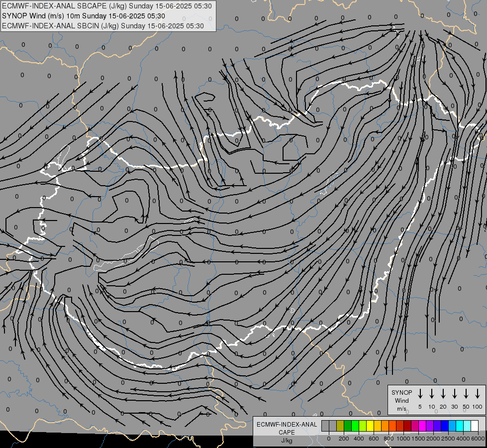Click the 200 tick on the CAPE scale

(344, 439)
